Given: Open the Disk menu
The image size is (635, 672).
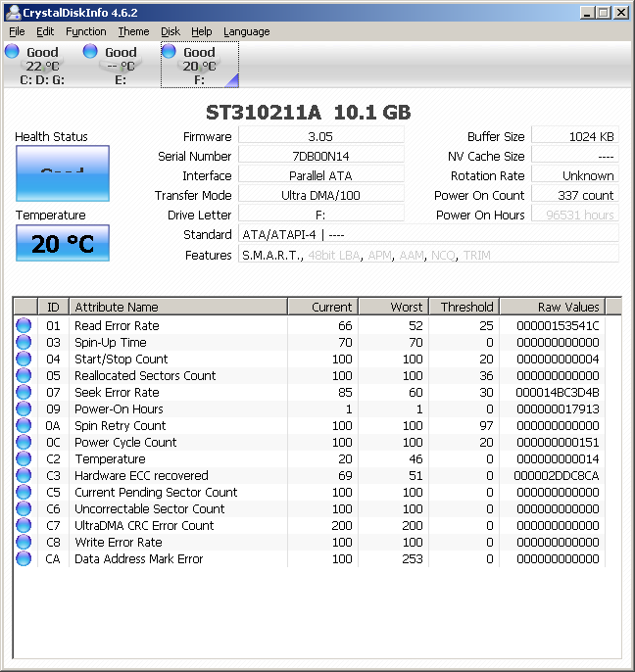Looking at the screenshot, I should point(171,31).
